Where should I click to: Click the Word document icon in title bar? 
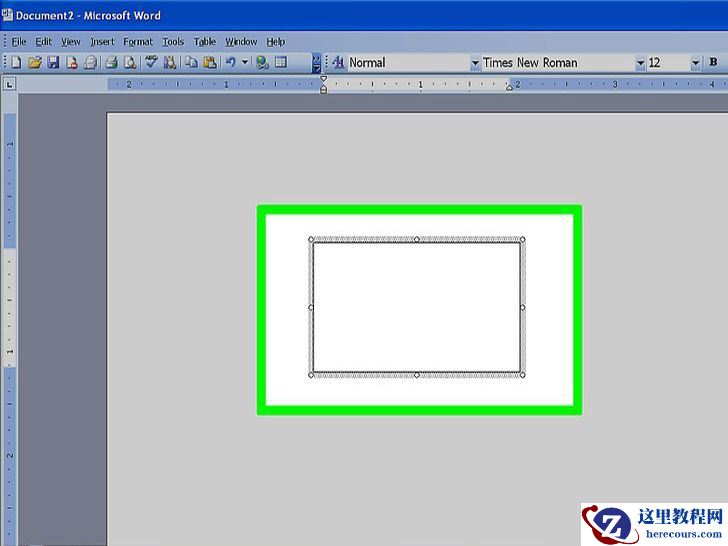click(x=7, y=15)
